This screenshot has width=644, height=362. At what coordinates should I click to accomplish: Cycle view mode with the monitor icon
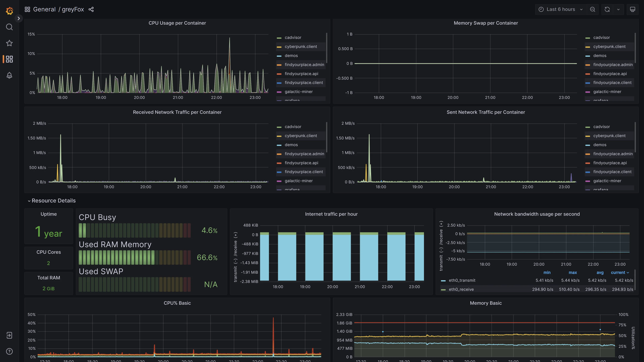coord(632,10)
